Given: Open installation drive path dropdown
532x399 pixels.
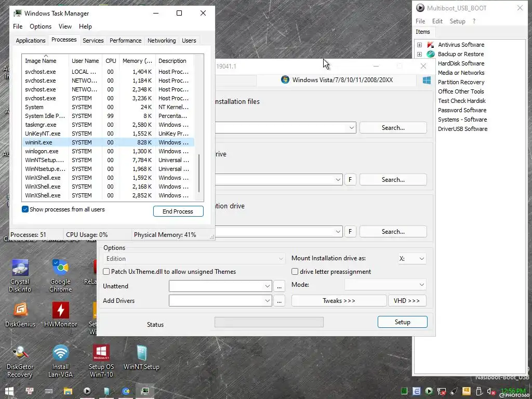Looking at the screenshot, I should tap(338, 232).
